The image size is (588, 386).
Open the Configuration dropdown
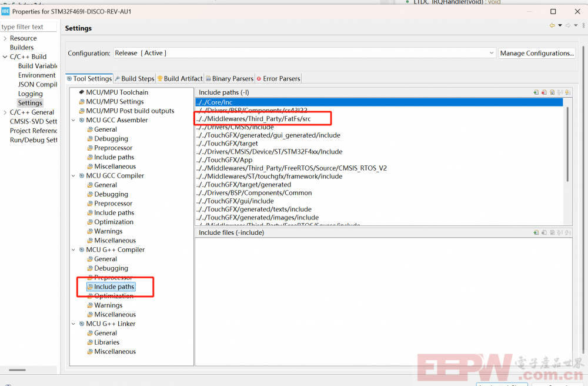point(305,54)
